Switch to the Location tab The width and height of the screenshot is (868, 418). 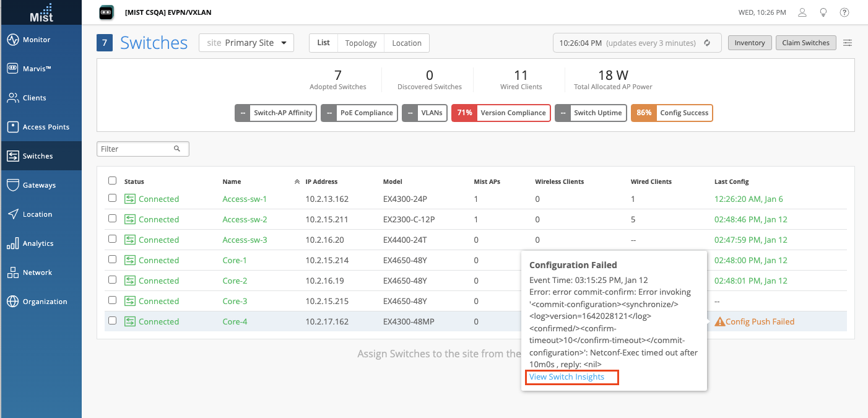pos(407,43)
